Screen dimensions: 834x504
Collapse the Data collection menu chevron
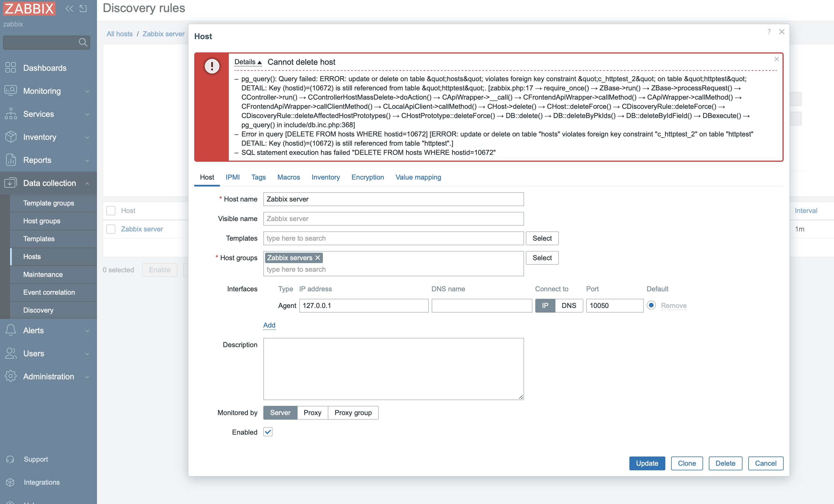(87, 183)
